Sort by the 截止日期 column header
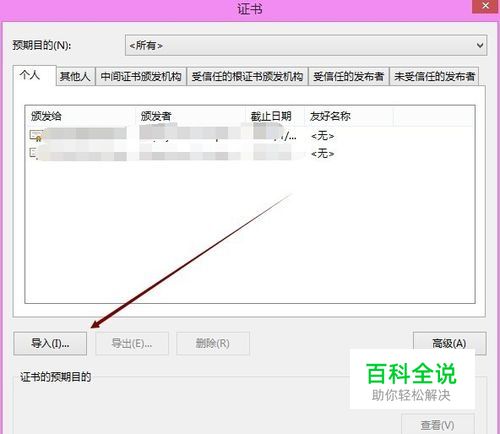 click(x=275, y=116)
